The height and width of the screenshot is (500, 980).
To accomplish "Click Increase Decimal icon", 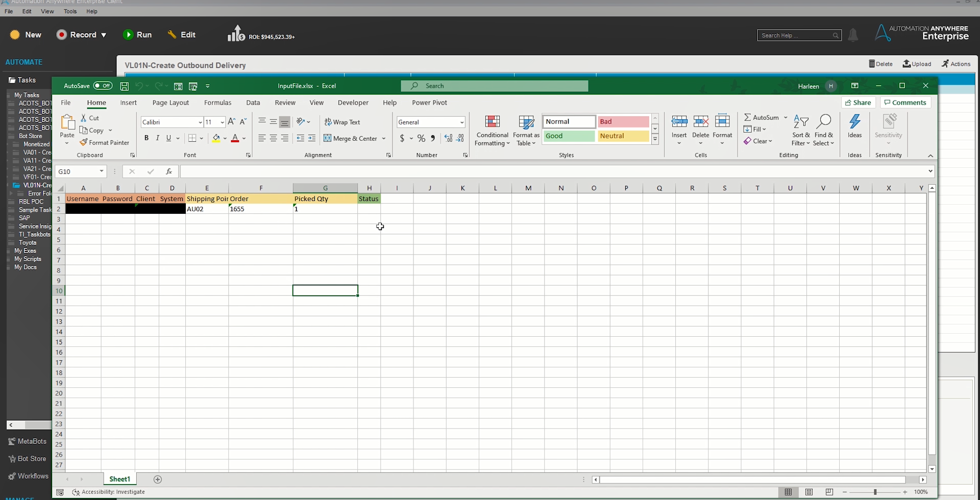I will (x=449, y=138).
